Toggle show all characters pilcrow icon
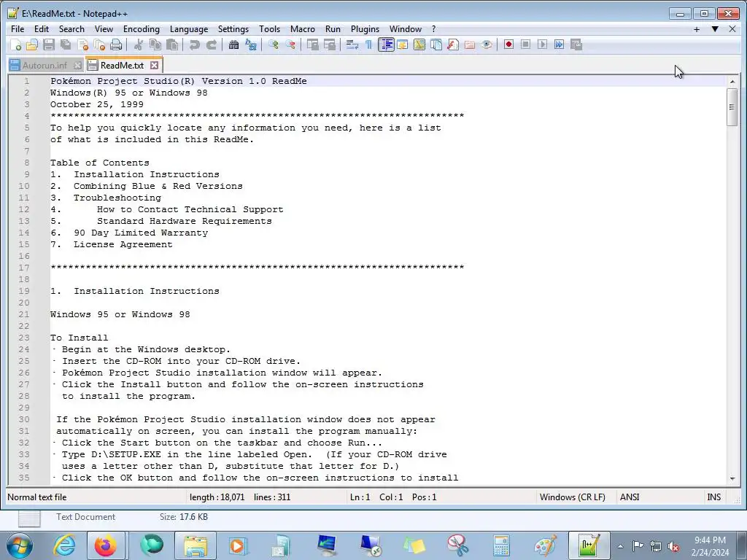 pos(368,44)
